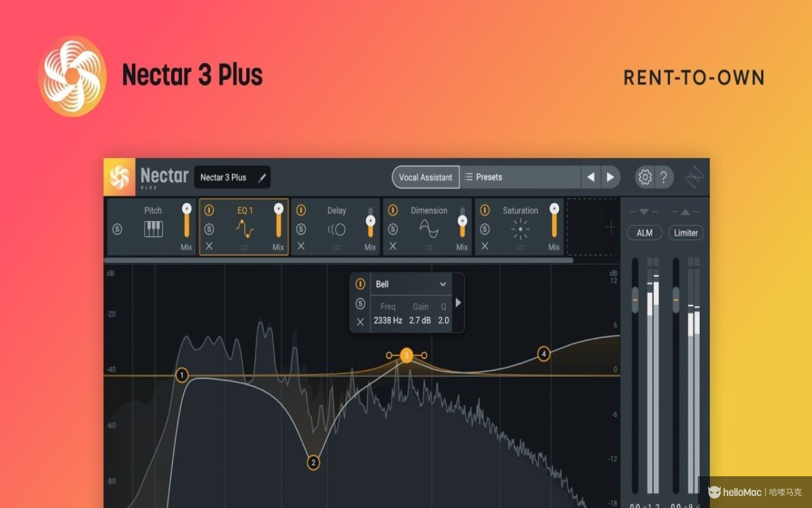Remove the EQ 1 module with its X
Screen dimensions: 812x508
click(209, 246)
